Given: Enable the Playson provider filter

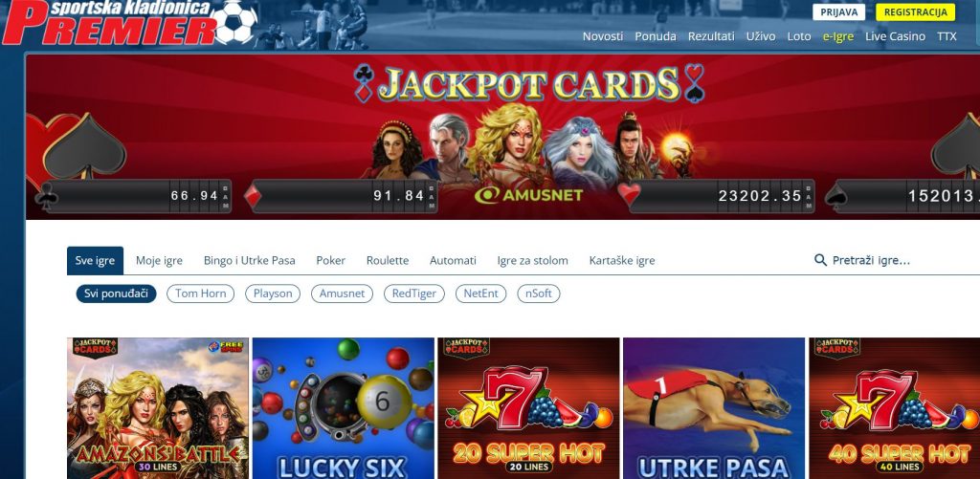Looking at the screenshot, I should (273, 294).
